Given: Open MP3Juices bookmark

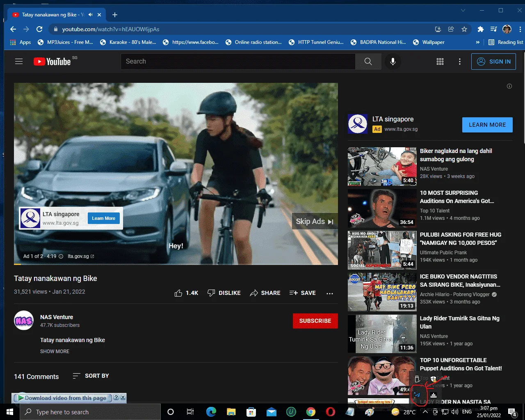Looking at the screenshot, I should pyautogui.click(x=66, y=42).
